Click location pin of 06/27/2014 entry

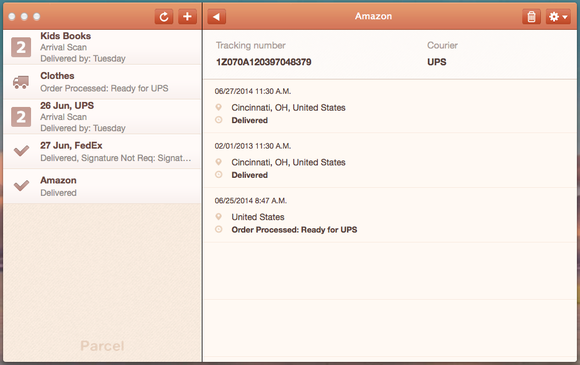[x=219, y=107]
